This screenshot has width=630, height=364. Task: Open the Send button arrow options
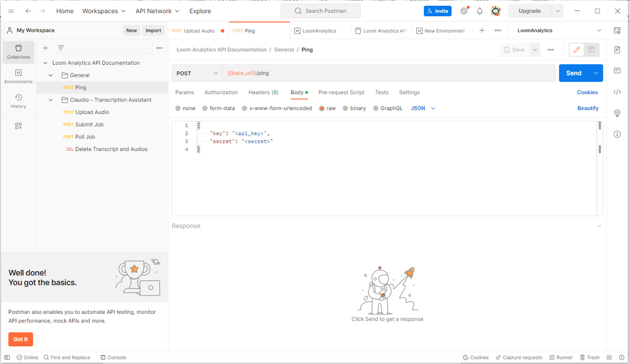[x=596, y=73]
